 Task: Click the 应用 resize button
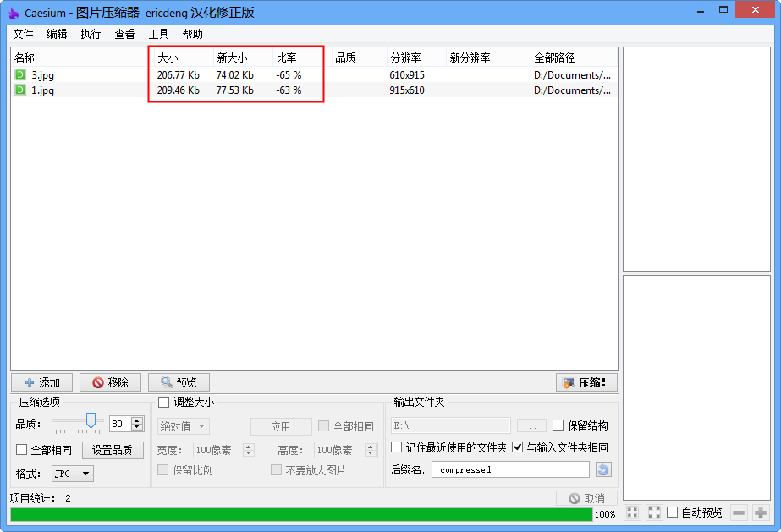[x=281, y=426]
